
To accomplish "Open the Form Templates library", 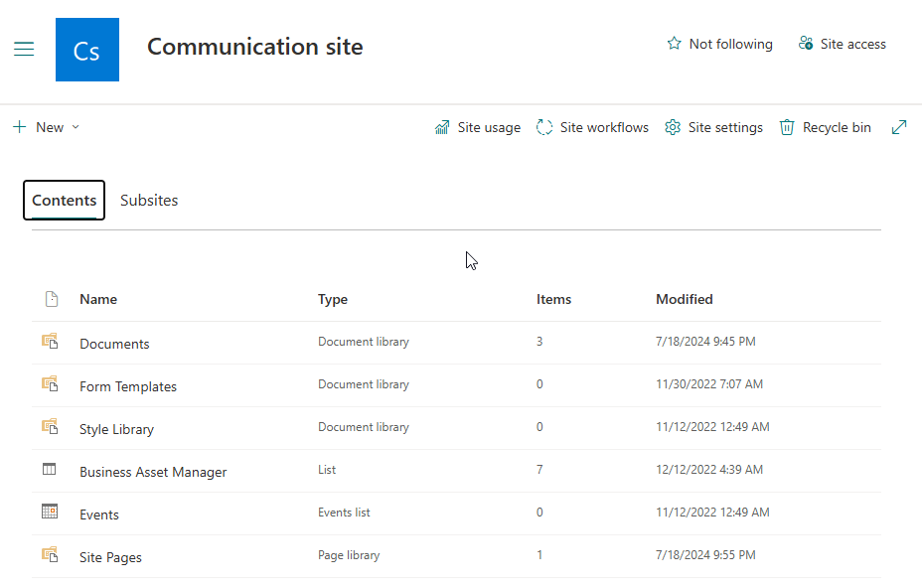I will (x=128, y=387).
